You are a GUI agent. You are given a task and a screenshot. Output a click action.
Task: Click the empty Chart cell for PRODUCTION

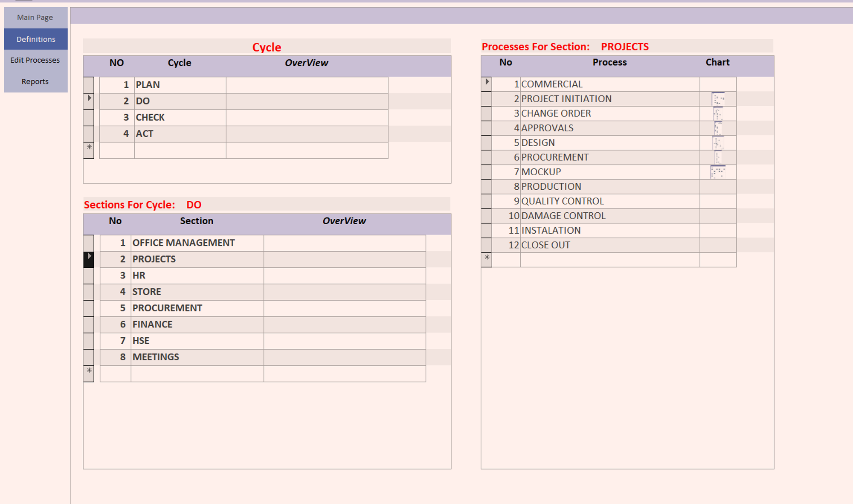pyautogui.click(x=718, y=187)
